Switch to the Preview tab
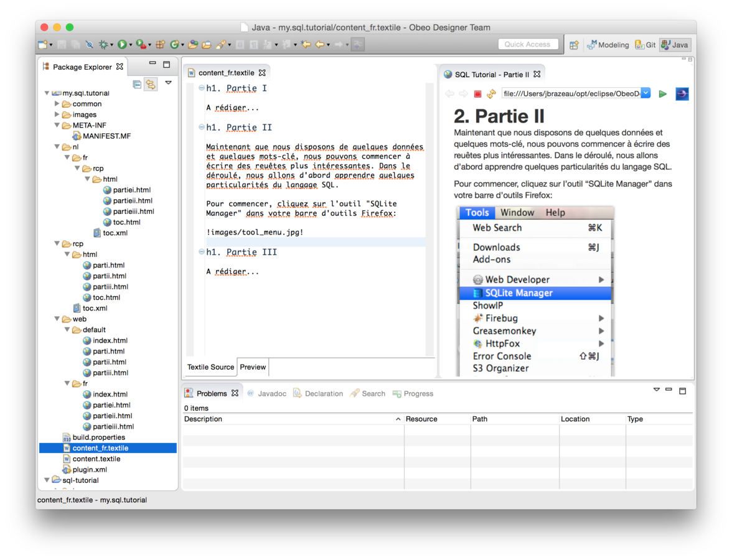Image resolution: width=732 pixels, height=560 pixels. 253,367
